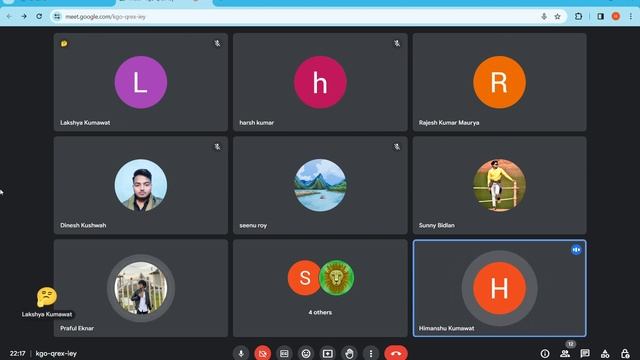640x360 pixels.
Task: Click Dinesh Kushwah's profile photo
Action: [141, 185]
